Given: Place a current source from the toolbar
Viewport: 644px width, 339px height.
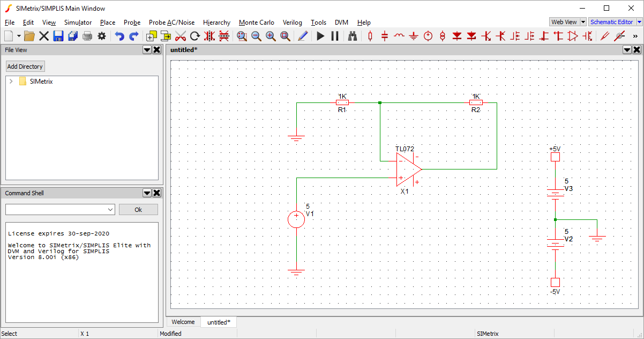Looking at the screenshot, I should pyautogui.click(x=443, y=36).
